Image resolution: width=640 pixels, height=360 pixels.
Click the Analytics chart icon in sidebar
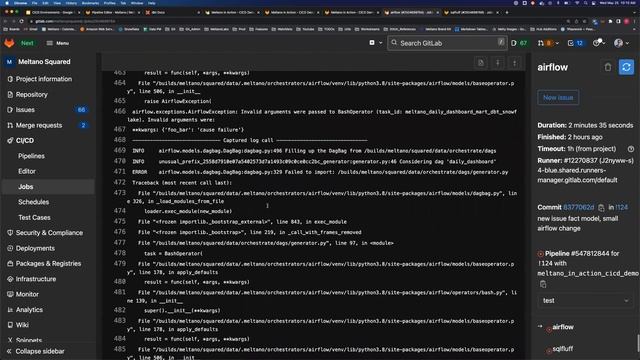click(x=10, y=310)
